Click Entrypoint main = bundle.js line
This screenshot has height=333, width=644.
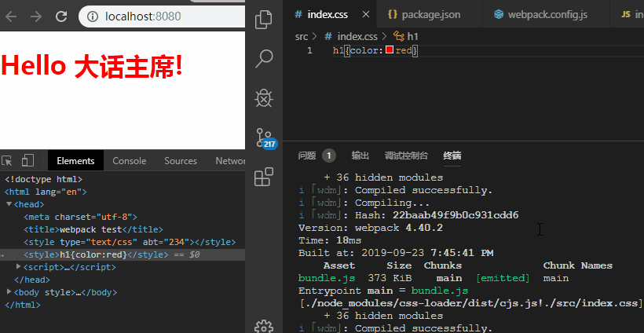click(x=383, y=291)
